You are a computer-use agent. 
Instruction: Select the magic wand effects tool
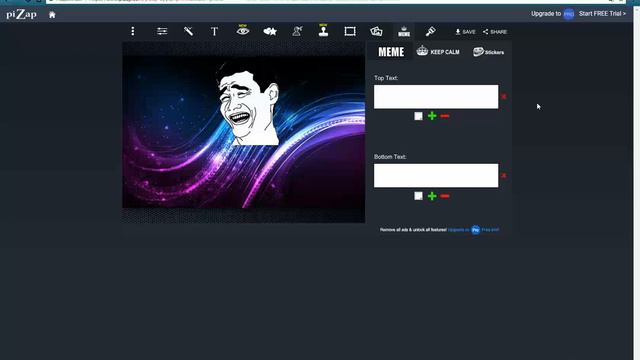pos(188,31)
